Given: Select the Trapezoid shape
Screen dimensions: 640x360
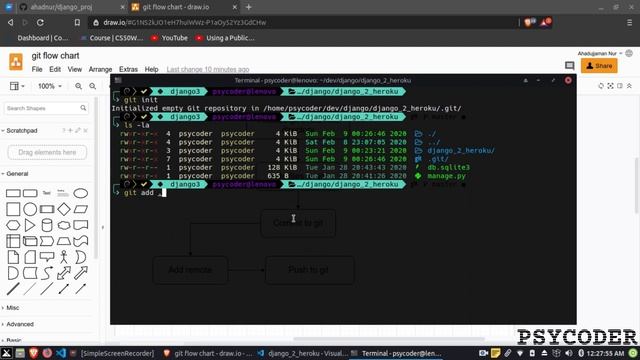Looking at the screenshot, I should point(64,241).
